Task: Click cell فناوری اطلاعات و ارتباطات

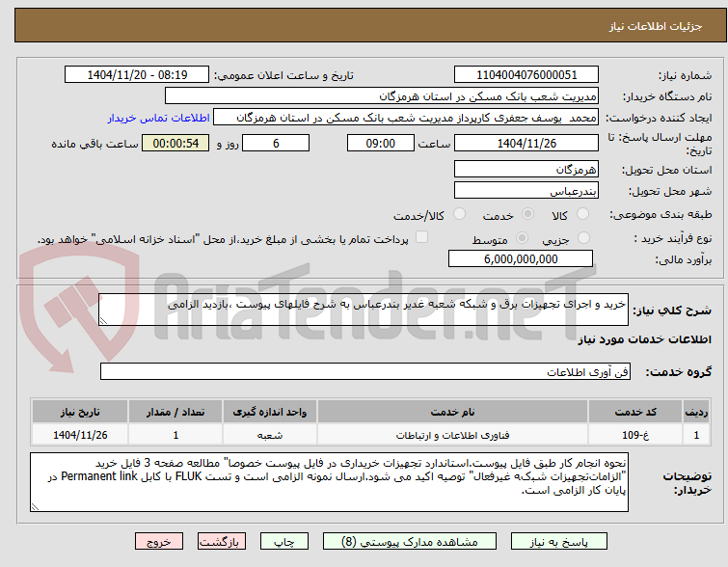Action: [452, 435]
